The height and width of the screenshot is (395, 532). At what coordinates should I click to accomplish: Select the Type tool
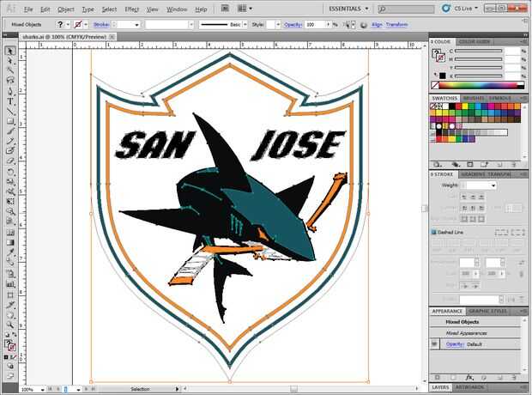[10, 101]
